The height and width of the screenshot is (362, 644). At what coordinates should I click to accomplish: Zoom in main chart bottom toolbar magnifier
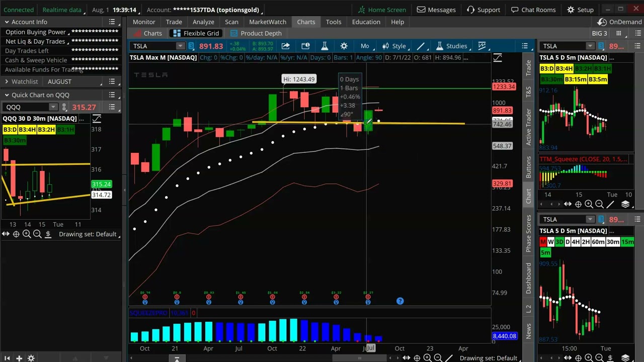pos(427,358)
